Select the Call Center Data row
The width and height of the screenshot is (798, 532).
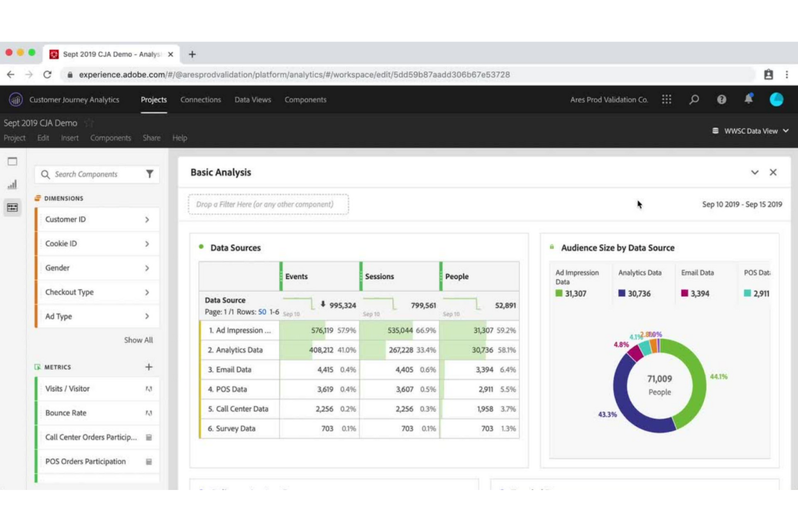[359, 409]
